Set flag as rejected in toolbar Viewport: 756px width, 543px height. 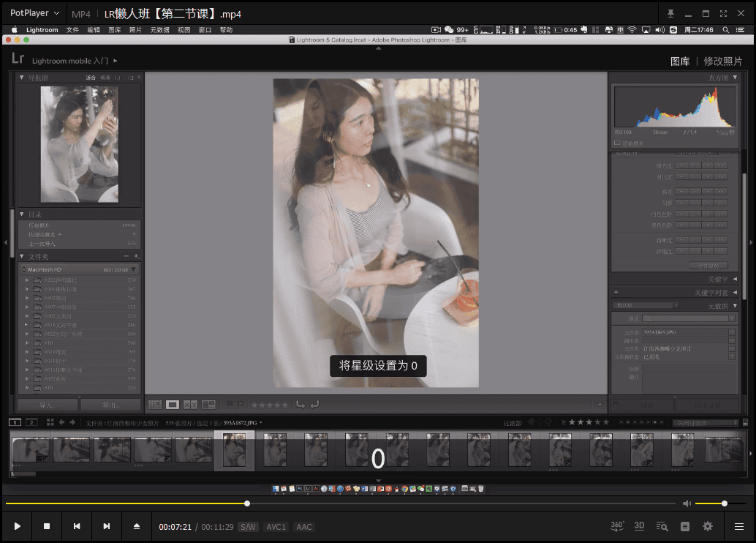click(240, 405)
